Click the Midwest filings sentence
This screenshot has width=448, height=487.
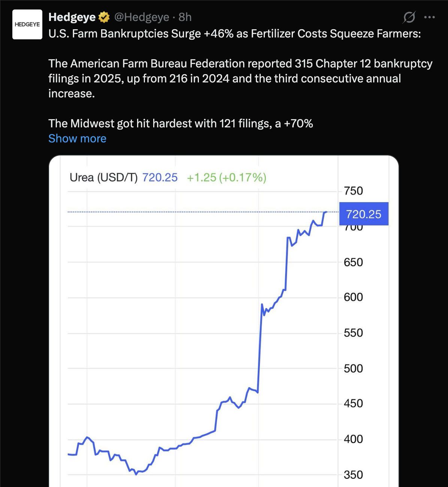click(x=181, y=124)
